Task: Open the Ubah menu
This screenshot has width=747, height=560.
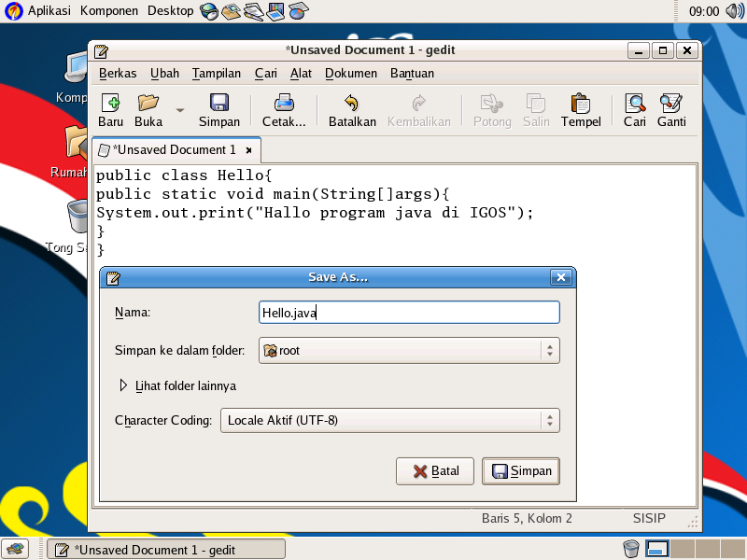Action: 165,74
